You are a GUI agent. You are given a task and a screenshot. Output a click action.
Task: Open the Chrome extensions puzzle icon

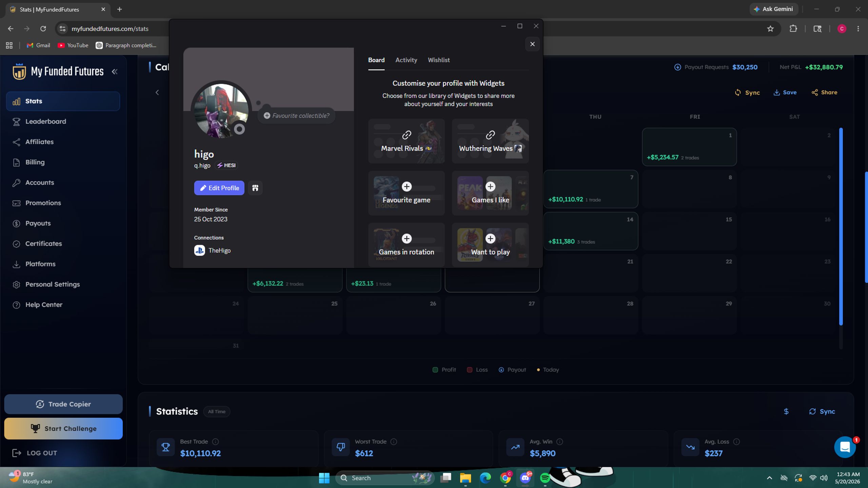[793, 29]
